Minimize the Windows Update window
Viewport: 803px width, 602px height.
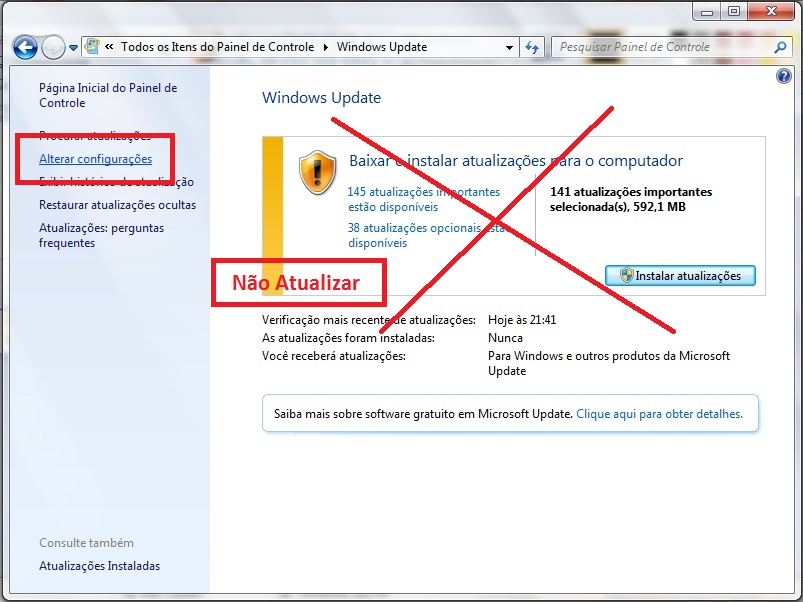pos(707,11)
